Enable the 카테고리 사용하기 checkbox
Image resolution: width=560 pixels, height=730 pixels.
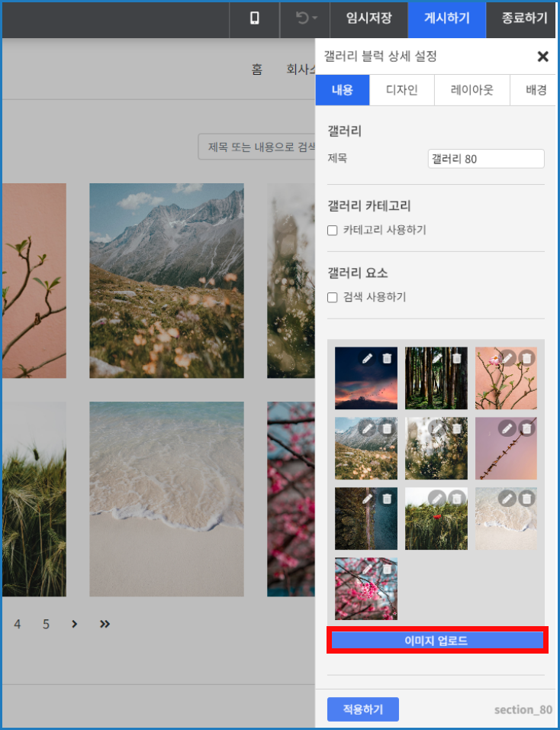(332, 231)
